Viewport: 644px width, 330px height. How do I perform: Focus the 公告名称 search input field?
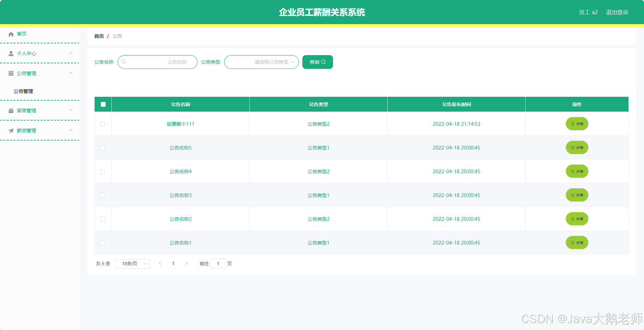[x=158, y=62]
